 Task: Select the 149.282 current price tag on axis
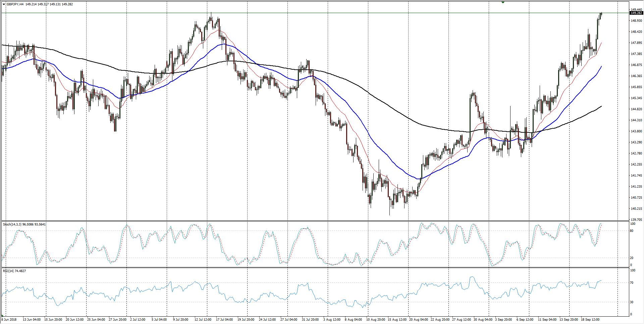(636, 13)
